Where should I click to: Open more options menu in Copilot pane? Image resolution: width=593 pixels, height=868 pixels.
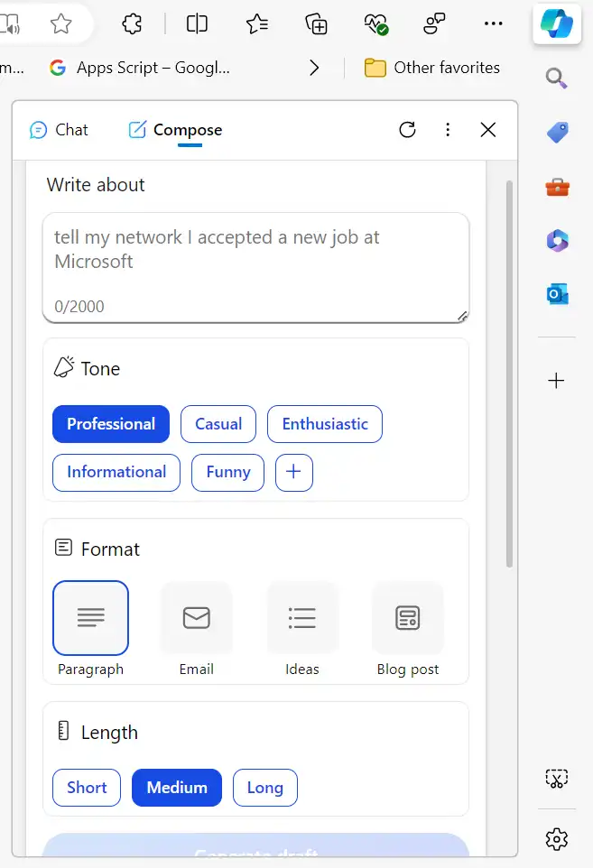point(448,130)
